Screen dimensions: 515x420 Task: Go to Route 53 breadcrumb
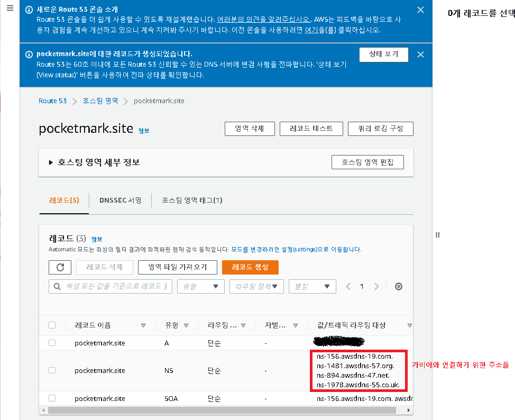point(52,101)
